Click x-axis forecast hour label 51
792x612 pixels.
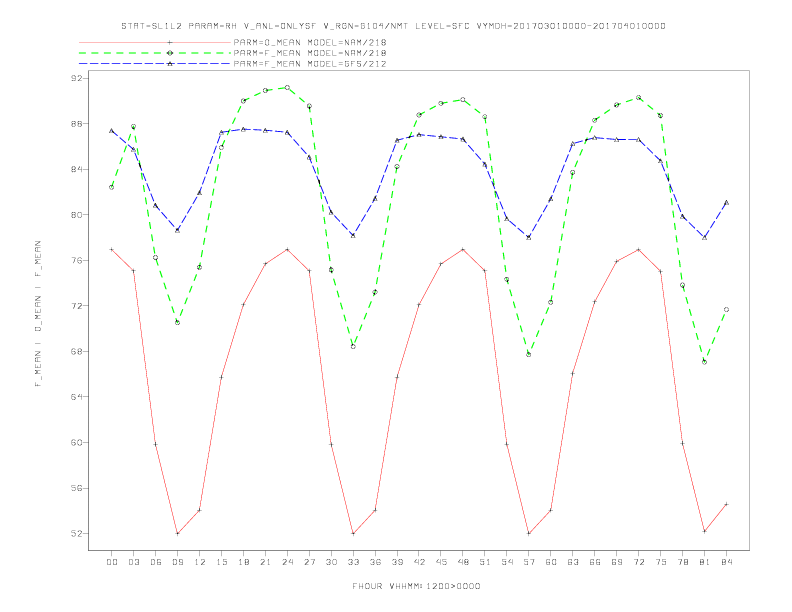(485, 562)
